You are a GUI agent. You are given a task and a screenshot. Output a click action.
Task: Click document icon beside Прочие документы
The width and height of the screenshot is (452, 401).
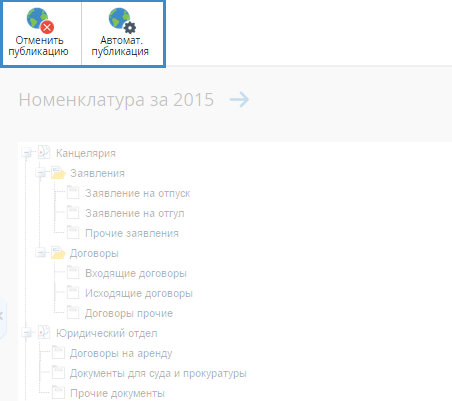tap(58, 393)
